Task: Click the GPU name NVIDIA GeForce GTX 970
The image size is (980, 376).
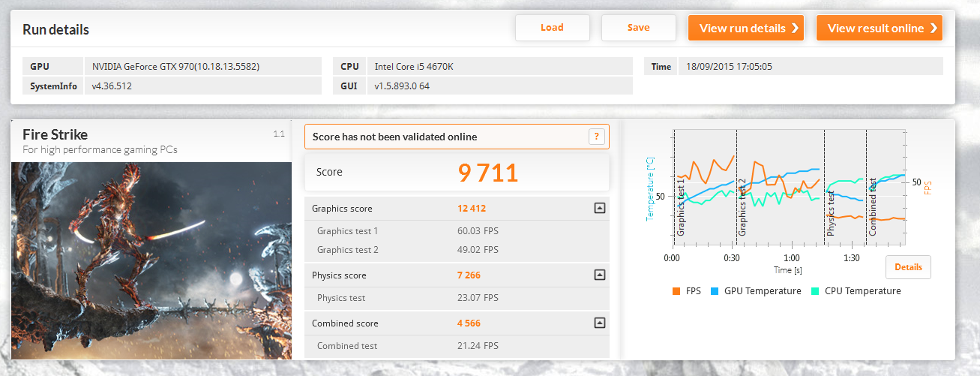Action: (175, 67)
